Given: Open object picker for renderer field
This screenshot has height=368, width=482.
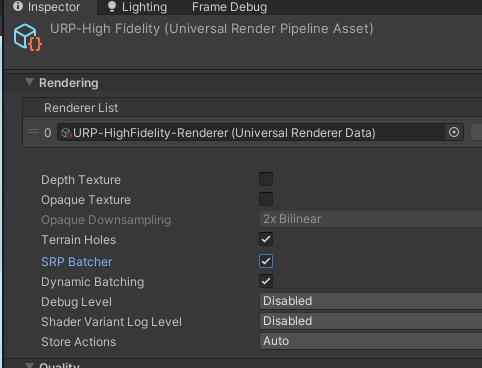Looking at the screenshot, I should coord(454,132).
